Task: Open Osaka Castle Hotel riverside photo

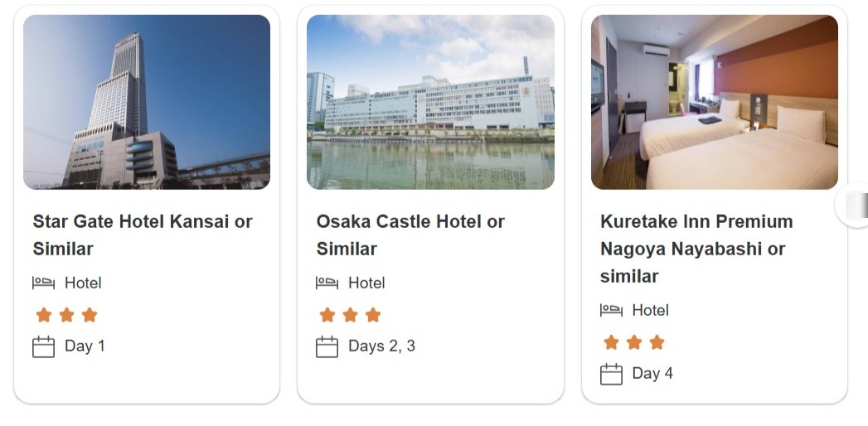Action: [x=430, y=102]
